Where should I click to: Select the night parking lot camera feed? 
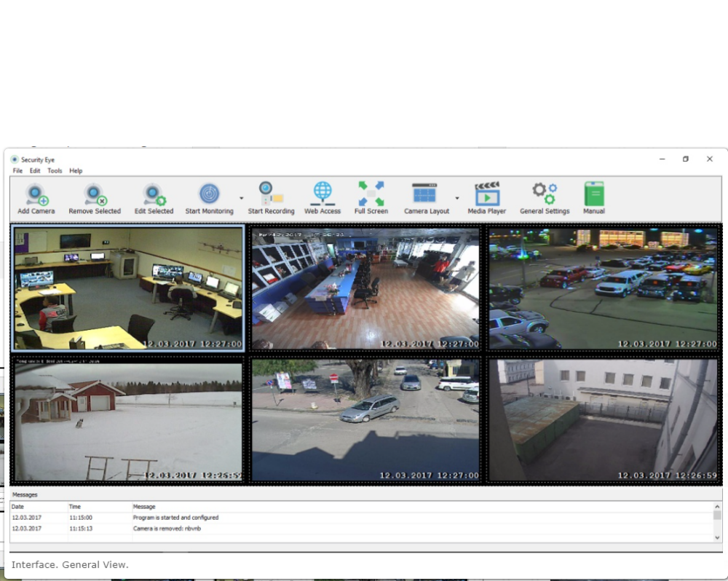pos(603,288)
